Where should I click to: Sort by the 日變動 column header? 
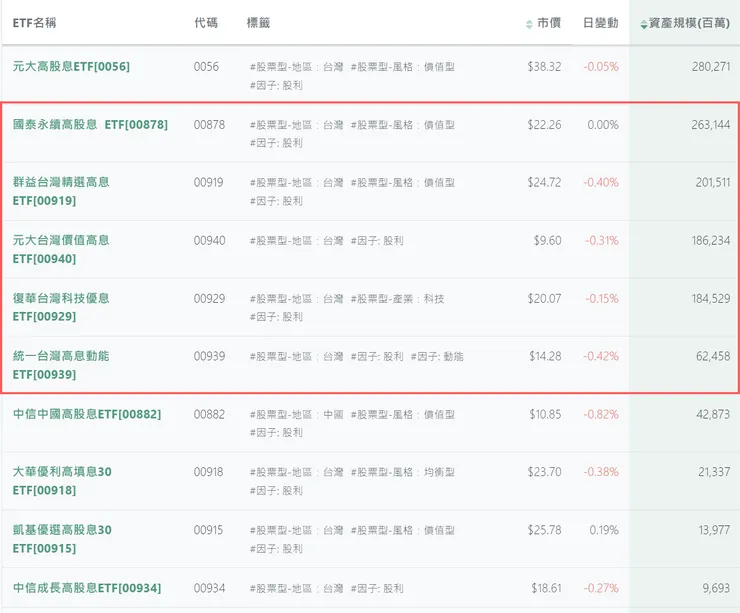tap(600, 22)
